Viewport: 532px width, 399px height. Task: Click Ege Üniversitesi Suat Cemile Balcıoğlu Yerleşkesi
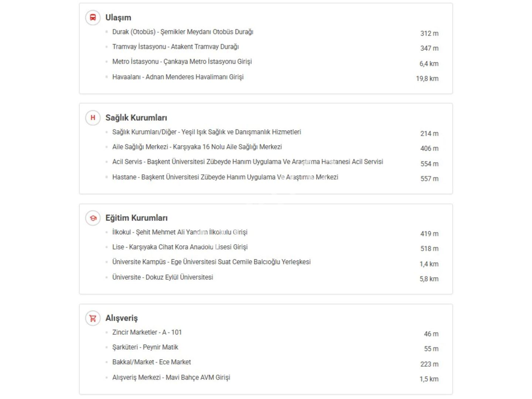pos(211,262)
